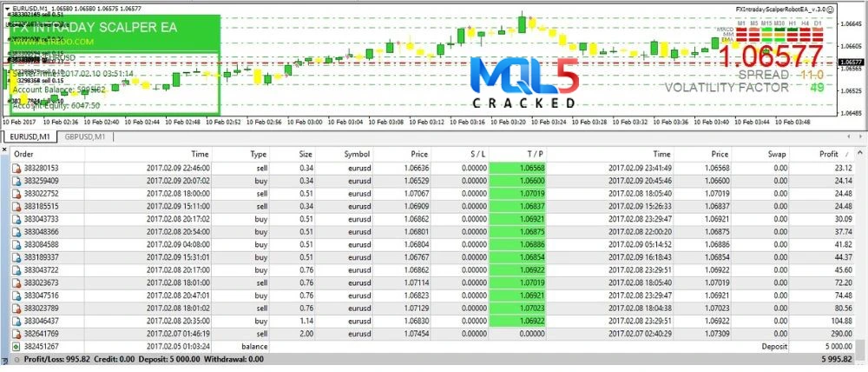
Task: Click the sell order icon for 383023673
Action: [16, 282]
